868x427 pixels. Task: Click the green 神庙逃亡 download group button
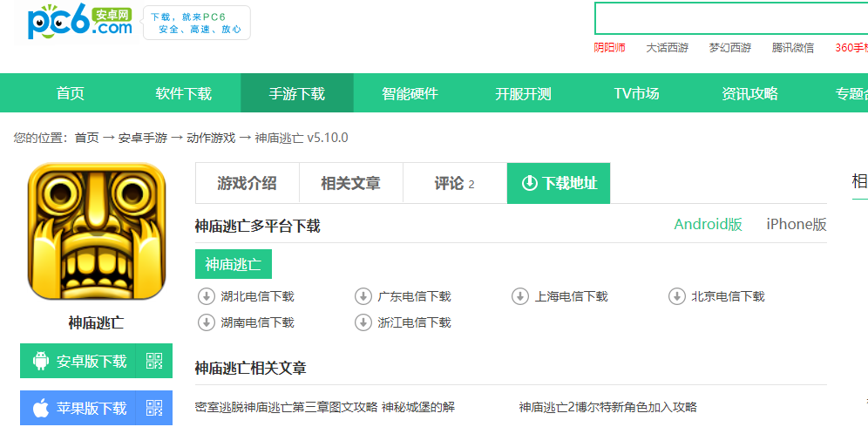233,264
